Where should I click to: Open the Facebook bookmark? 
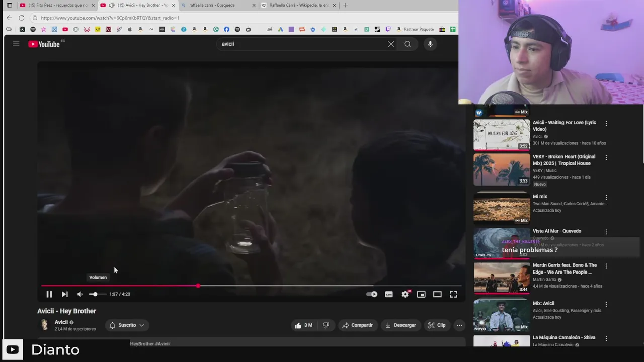coord(226,29)
